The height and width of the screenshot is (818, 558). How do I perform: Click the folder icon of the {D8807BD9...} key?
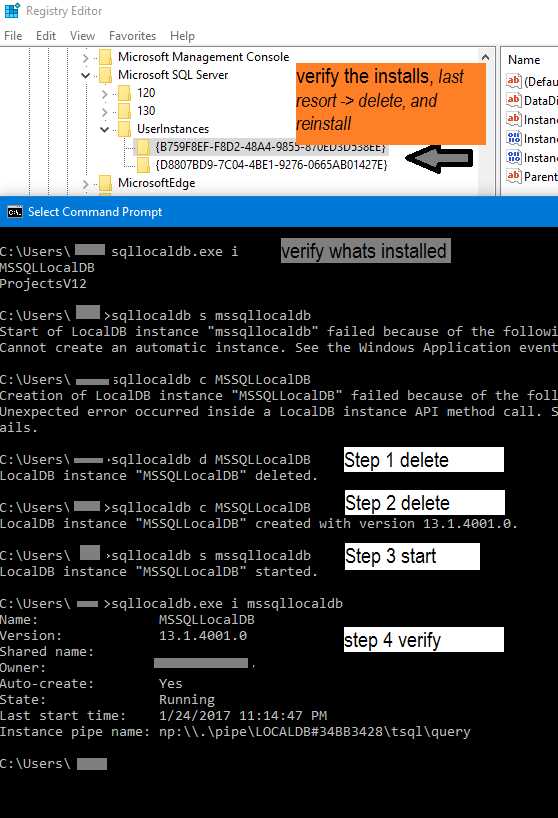click(143, 165)
